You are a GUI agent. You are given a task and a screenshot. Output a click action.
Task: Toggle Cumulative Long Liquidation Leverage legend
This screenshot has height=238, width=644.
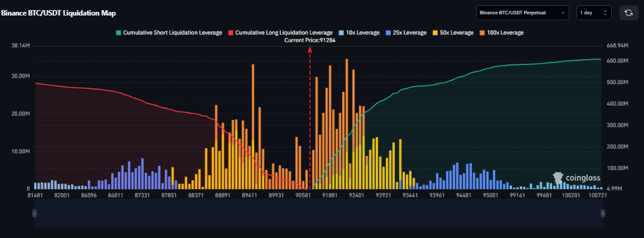281,32
